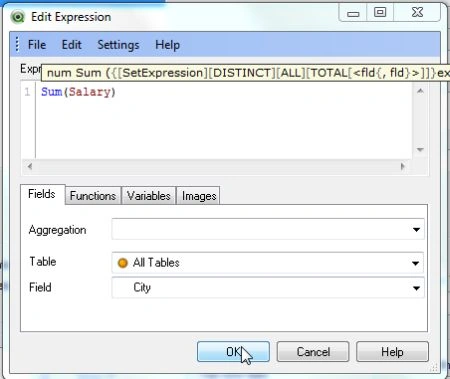Minimize the Edit Expression dialog
The height and width of the screenshot is (379, 450).
click(353, 13)
